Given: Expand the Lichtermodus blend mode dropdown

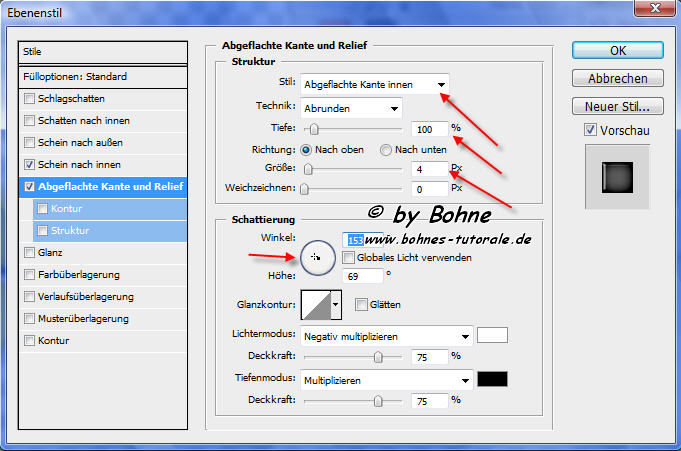Looking at the screenshot, I should [387, 335].
